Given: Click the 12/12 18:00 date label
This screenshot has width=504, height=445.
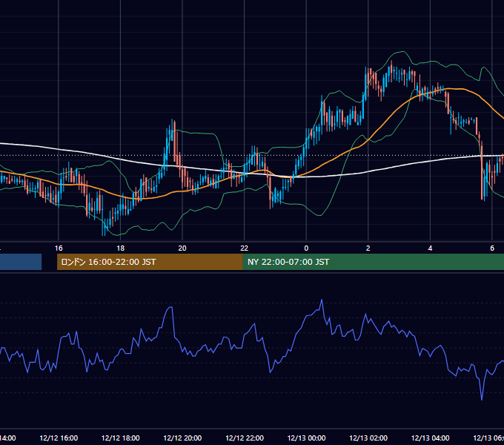Looking at the screenshot, I should tap(121, 438).
